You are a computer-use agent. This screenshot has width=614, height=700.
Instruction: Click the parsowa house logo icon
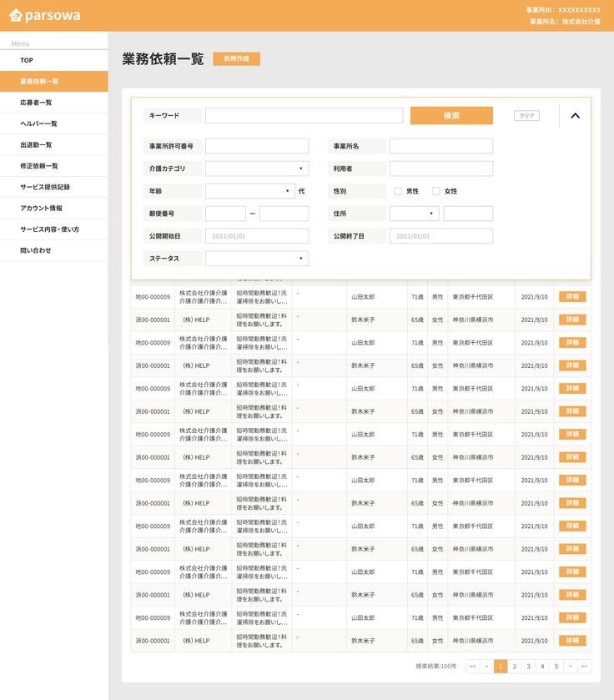click(x=15, y=15)
